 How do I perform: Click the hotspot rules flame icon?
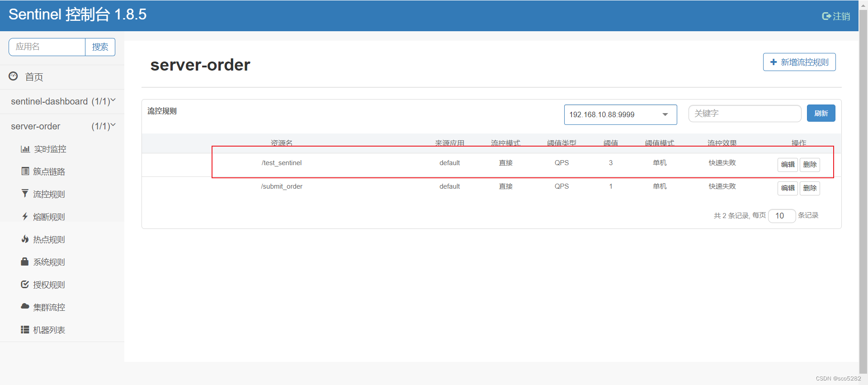point(25,239)
